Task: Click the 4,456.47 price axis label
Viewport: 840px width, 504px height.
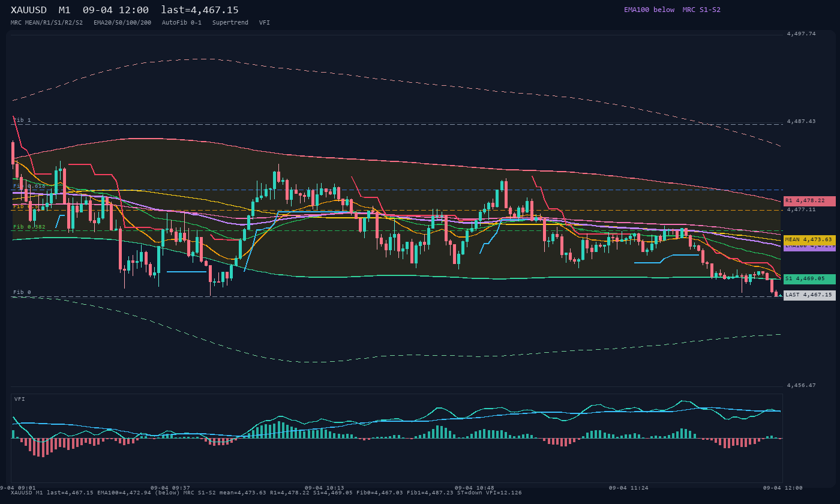Action: (x=802, y=385)
